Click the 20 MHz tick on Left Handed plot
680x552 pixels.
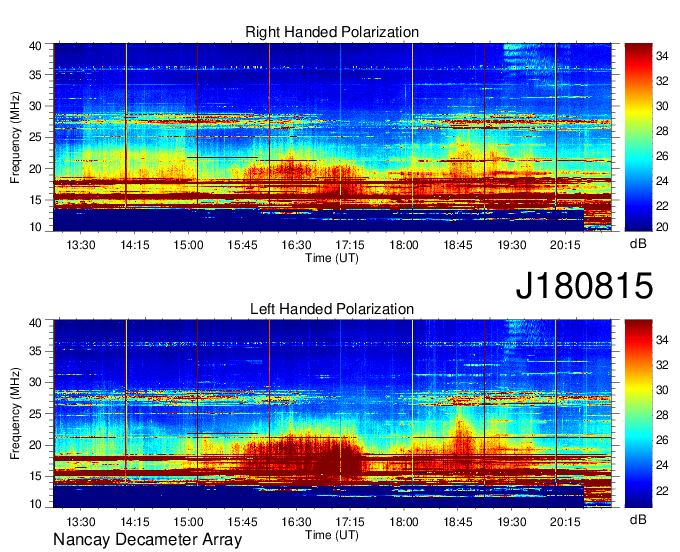pyautogui.click(x=36, y=445)
